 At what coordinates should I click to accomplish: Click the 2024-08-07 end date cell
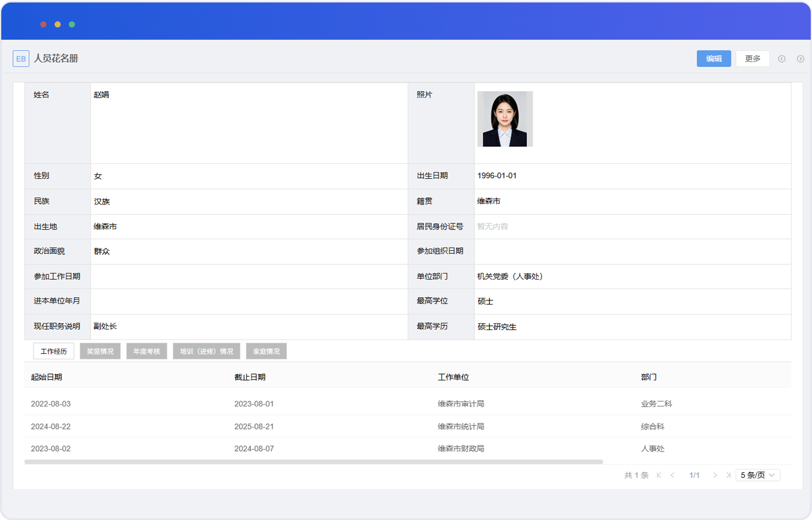[x=254, y=449]
